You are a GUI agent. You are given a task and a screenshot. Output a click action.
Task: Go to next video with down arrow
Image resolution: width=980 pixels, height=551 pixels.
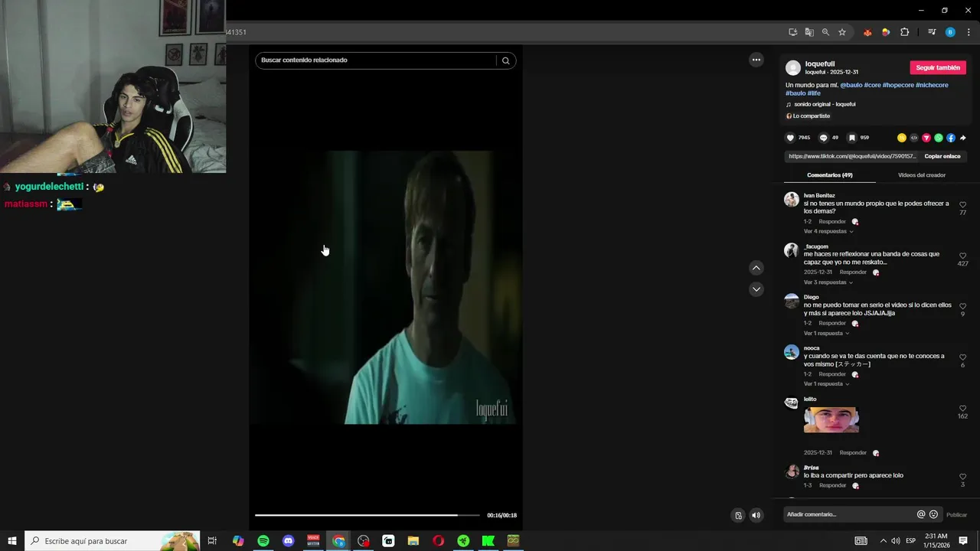point(756,289)
